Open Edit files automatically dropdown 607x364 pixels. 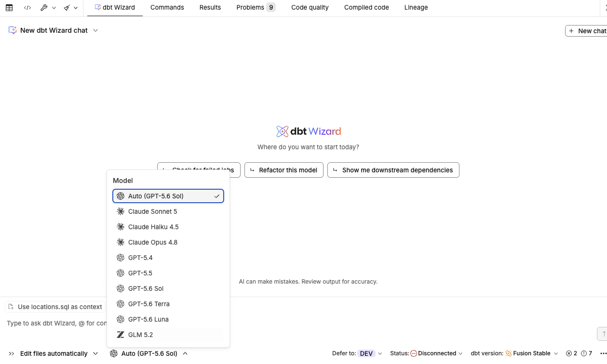click(x=59, y=353)
